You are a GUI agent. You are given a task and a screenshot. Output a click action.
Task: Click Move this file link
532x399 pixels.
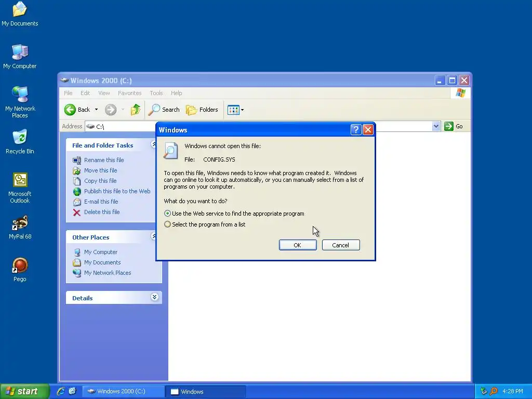point(100,170)
